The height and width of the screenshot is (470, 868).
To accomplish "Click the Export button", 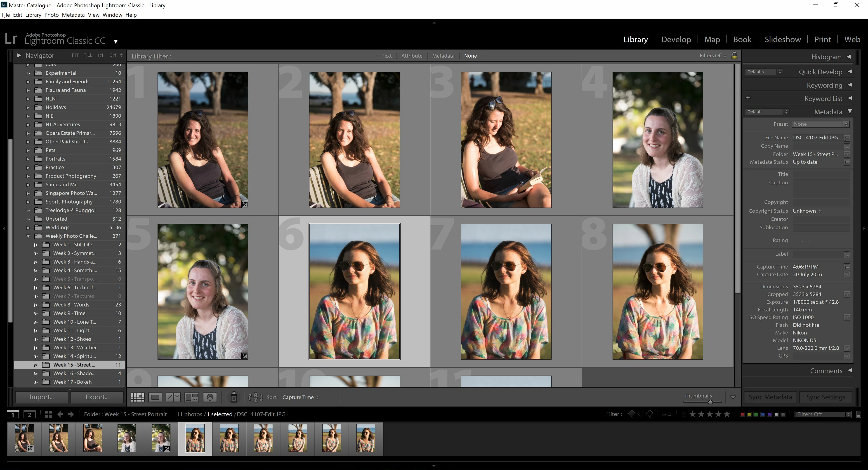I will pyautogui.click(x=97, y=397).
